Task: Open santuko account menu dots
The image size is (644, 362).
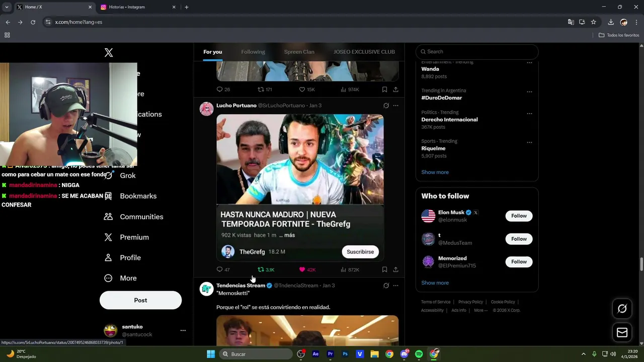Action: 183,330
